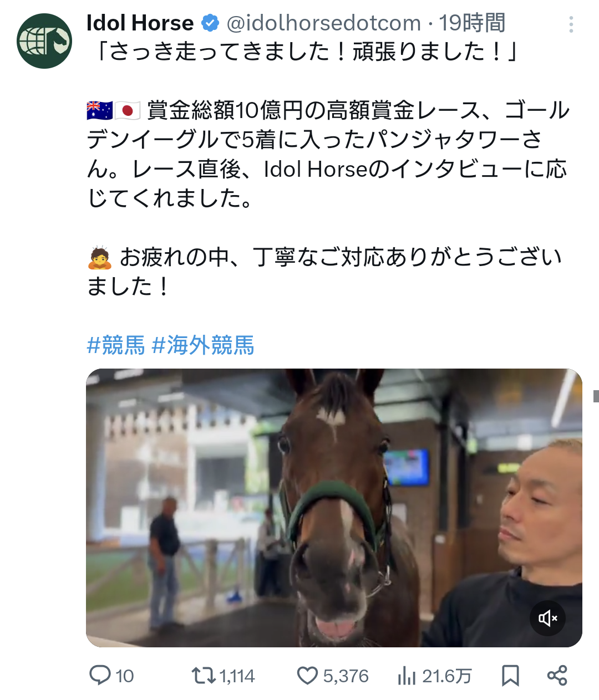The image size is (599, 700).
Task: Open the @idolhorsedotcom handle
Action: [323, 23]
